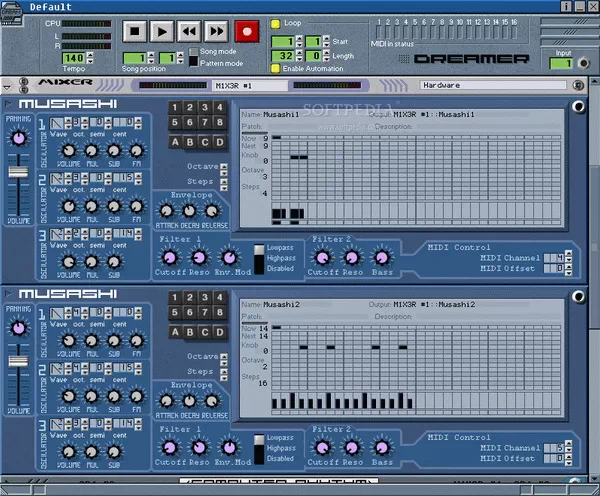Enable the Loop checkbox
Screen dimensions: 600x496
[x=276, y=22]
